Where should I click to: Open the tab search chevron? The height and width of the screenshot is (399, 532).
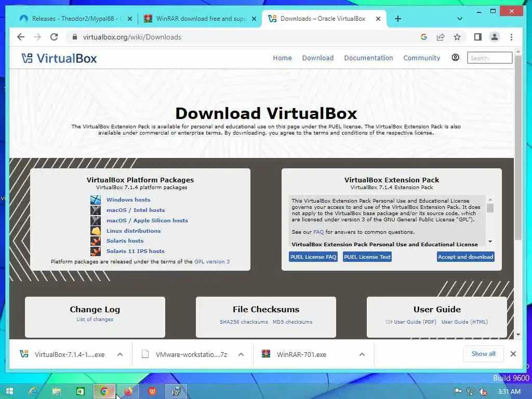460,19
